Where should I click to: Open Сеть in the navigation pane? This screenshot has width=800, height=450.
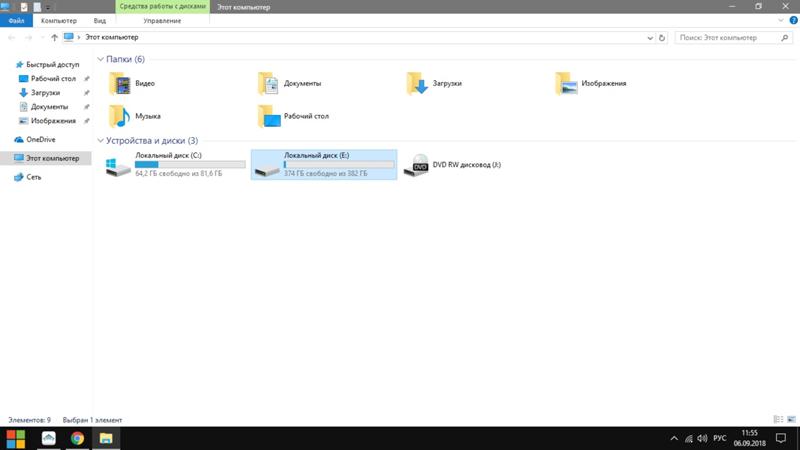[x=28, y=177]
